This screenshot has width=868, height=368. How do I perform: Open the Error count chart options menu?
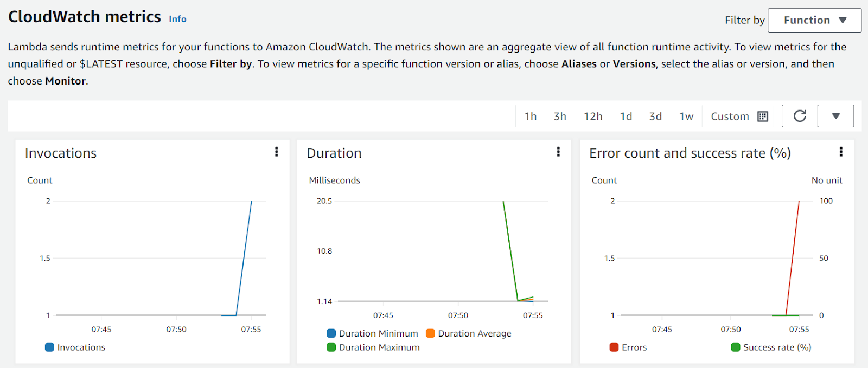(841, 152)
